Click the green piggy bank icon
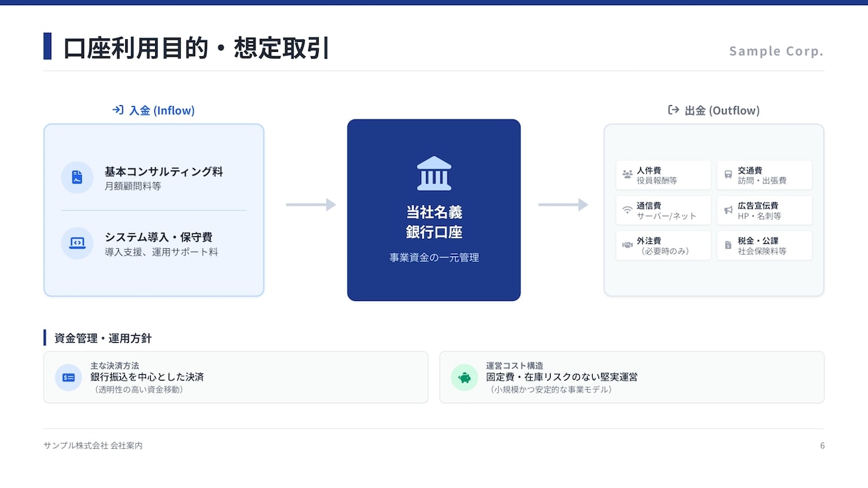Image resolution: width=868 pixels, height=488 pixels. point(465,378)
